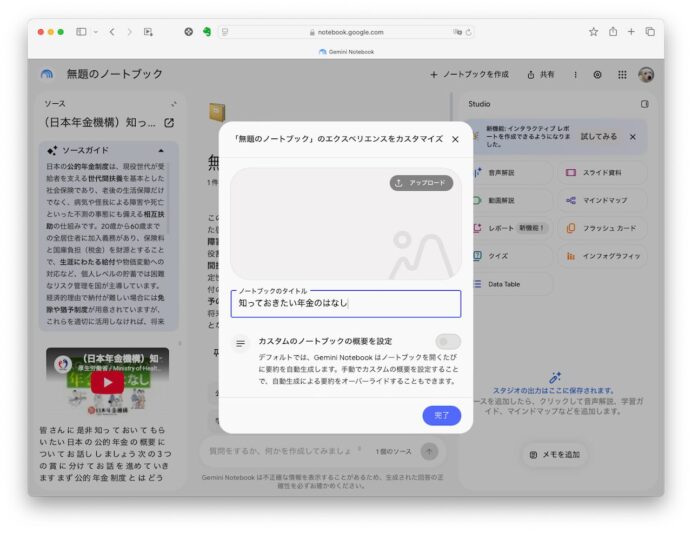The height and width of the screenshot is (533, 692).
Task: Click the notebook emoji icon in chat
Action: pos(216,112)
